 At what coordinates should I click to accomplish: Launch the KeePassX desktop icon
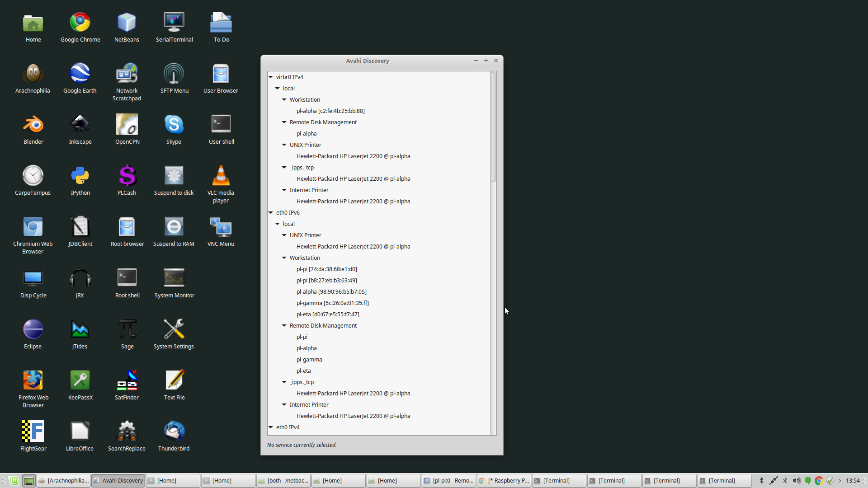tap(80, 381)
